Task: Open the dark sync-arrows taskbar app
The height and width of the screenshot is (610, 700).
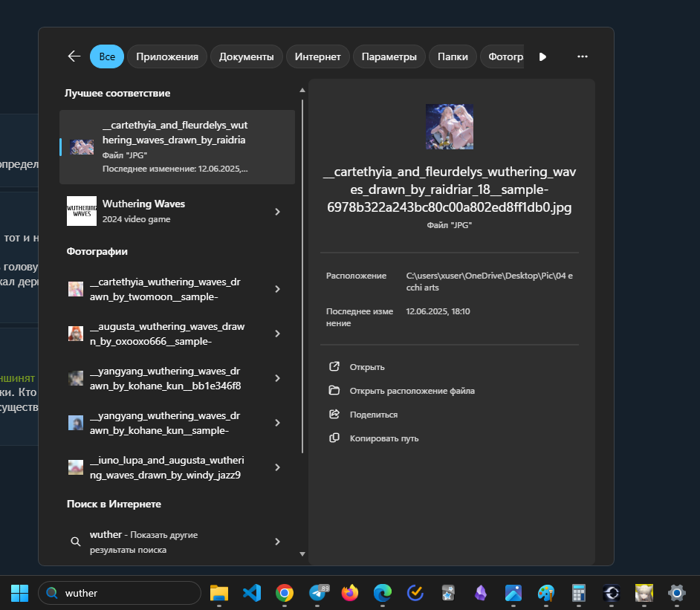Action: (611, 593)
